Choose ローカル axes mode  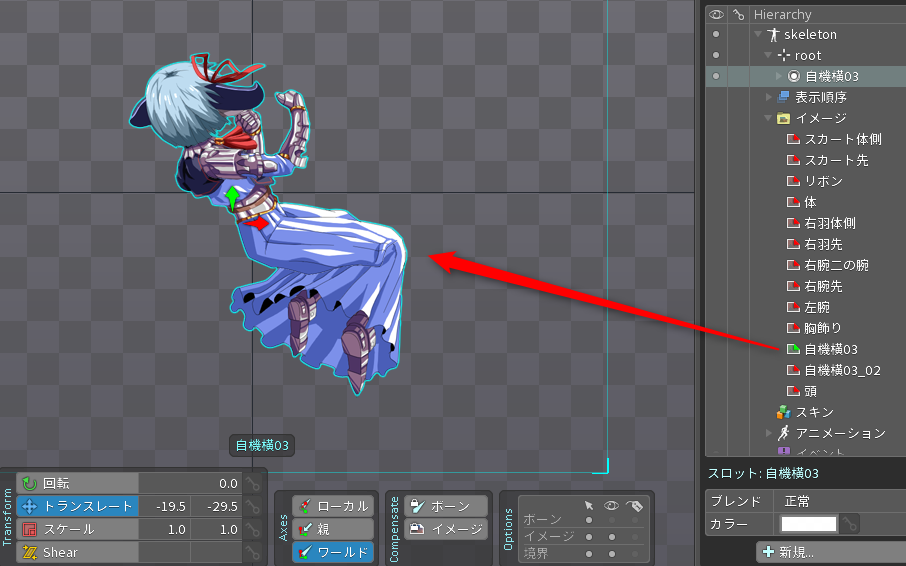pyautogui.click(x=333, y=507)
